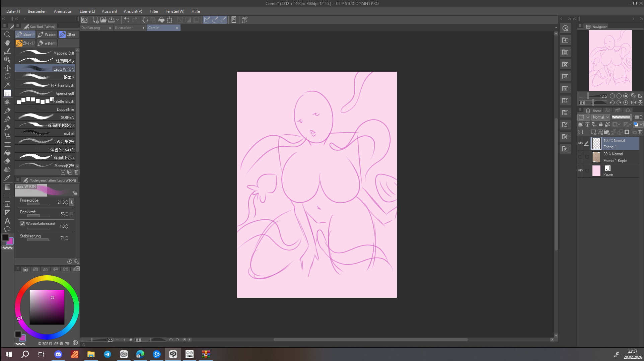Viewport: 644px width, 361px height.
Task: Select the Eraser tool
Action: [x=7, y=161]
